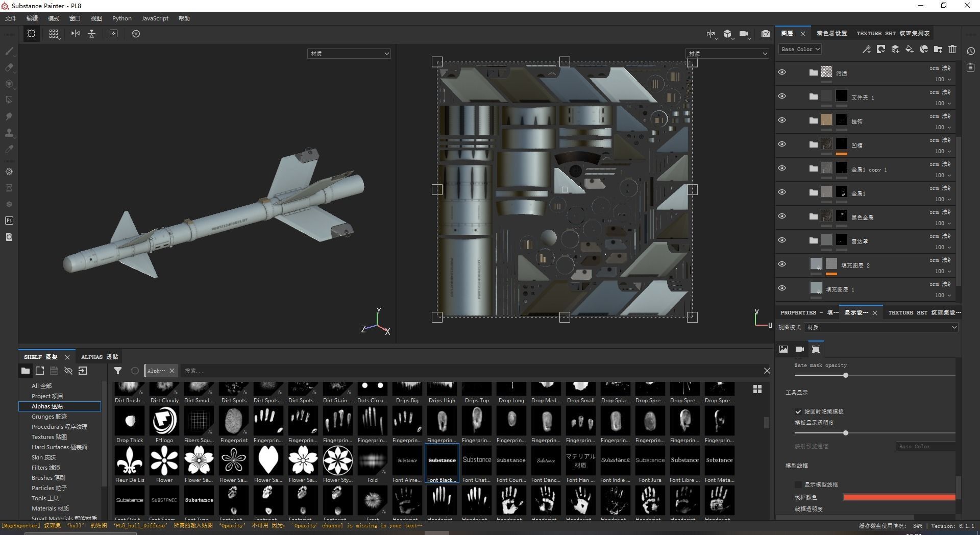The width and height of the screenshot is (980, 535).
Task: Open the 3D viewport 材质 dropdown
Action: coord(349,54)
